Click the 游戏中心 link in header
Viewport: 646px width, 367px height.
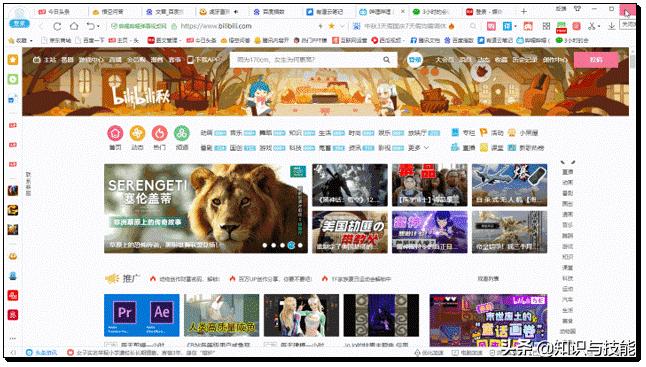click(x=91, y=60)
